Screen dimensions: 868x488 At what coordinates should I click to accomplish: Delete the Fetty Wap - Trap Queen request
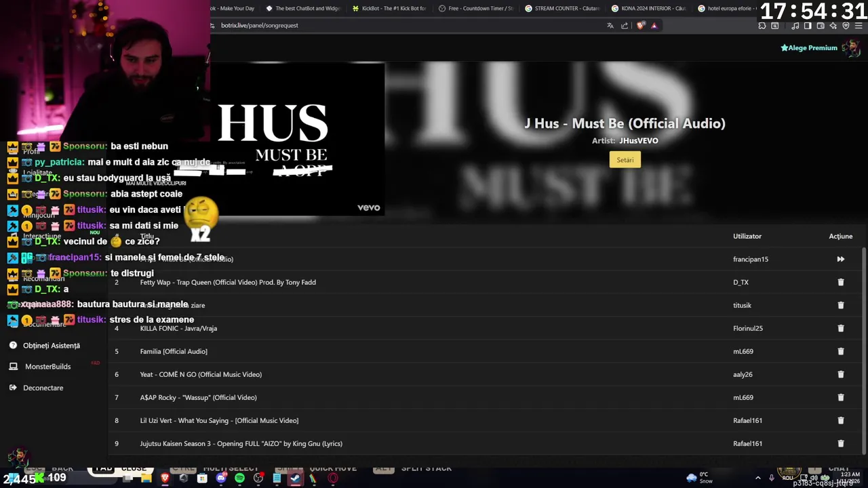[x=840, y=282]
